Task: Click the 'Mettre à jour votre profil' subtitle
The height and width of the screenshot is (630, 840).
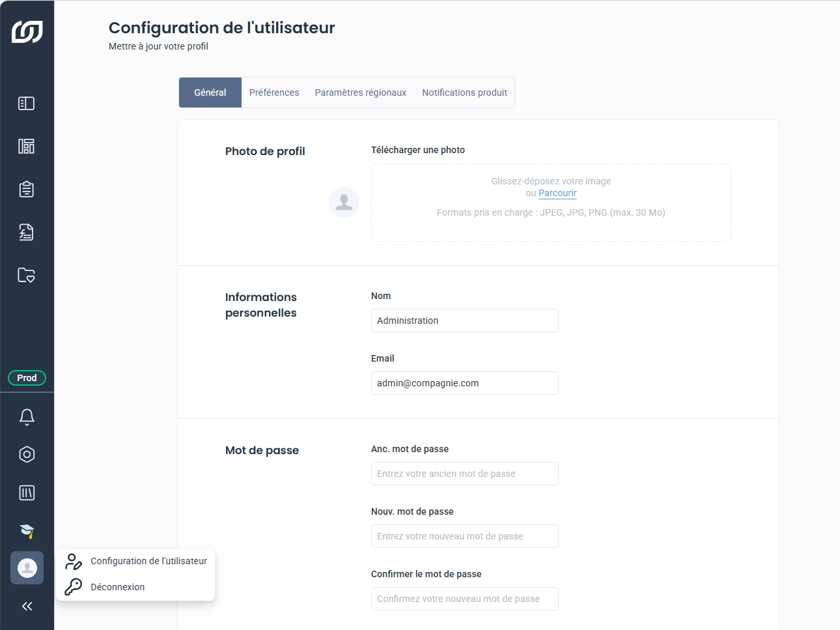Action: click(x=158, y=46)
